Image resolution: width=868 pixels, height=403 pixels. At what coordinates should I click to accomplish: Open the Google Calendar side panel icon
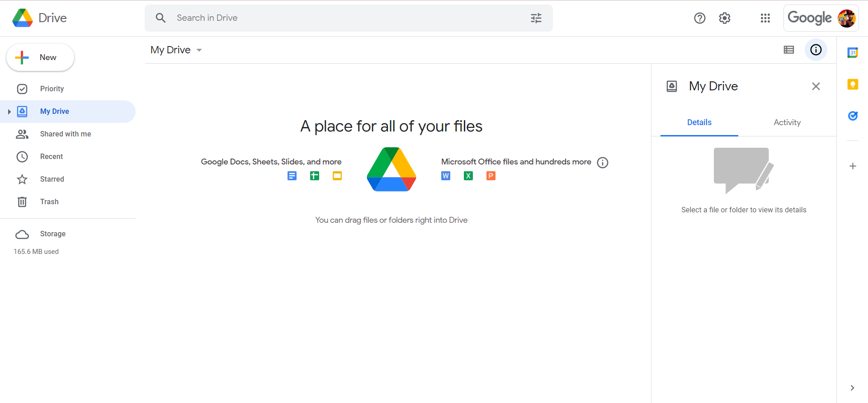point(853,53)
